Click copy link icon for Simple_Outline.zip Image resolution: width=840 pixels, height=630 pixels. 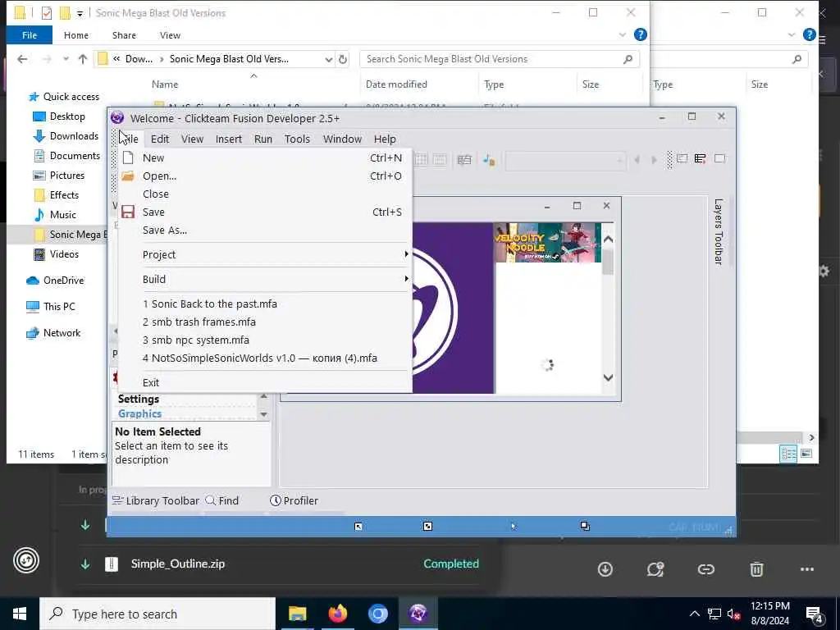click(705, 569)
